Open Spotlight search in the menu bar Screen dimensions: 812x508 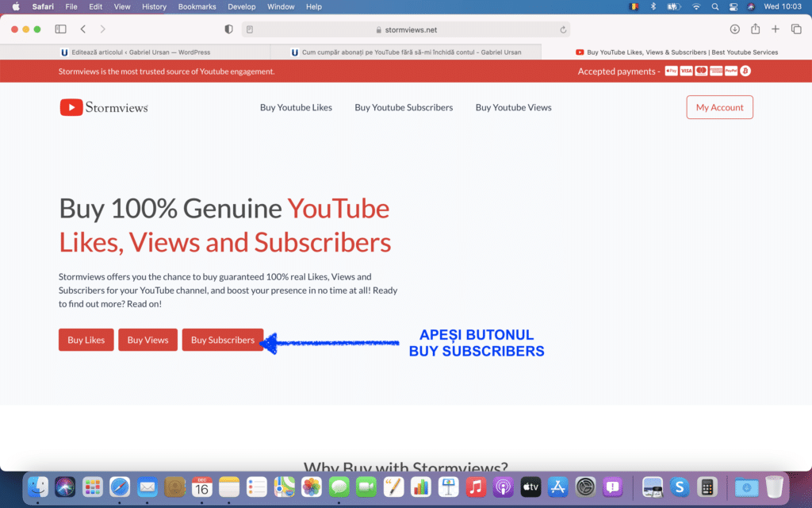pyautogui.click(x=714, y=6)
